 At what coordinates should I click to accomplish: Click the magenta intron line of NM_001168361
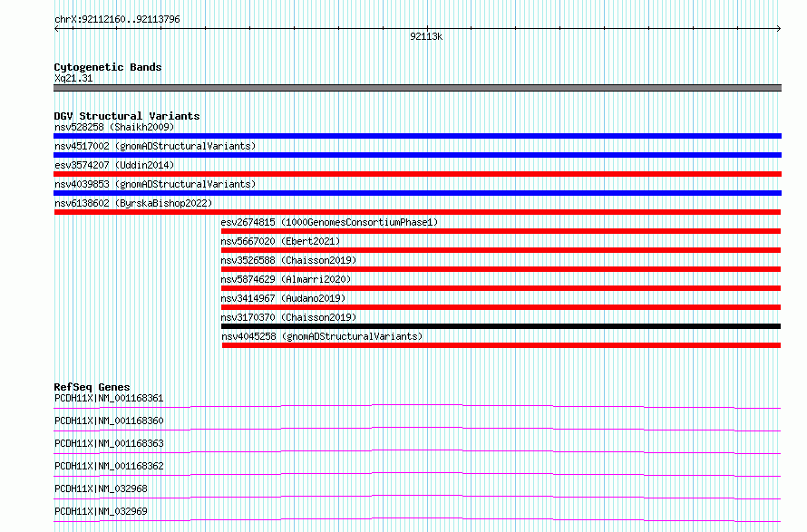coord(417,406)
